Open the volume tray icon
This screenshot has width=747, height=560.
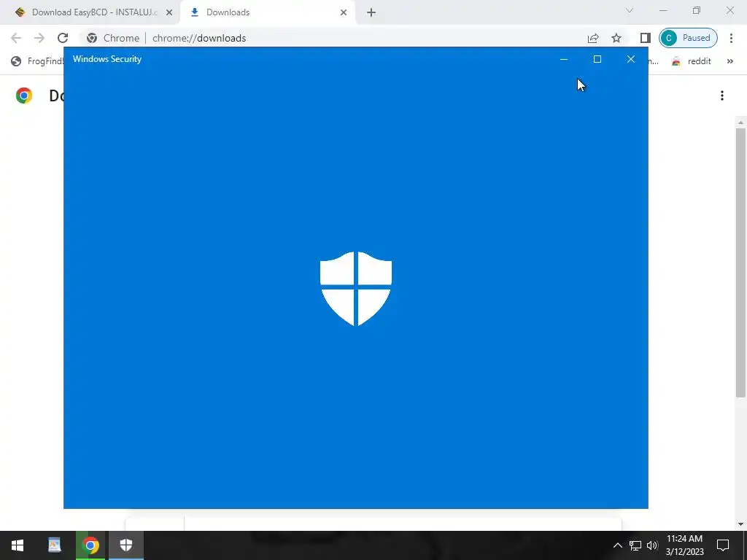click(x=652, y=545)
